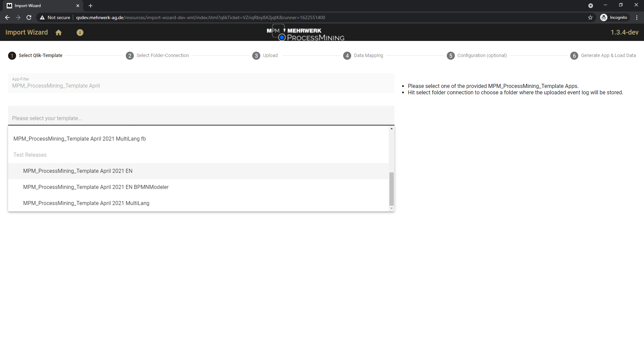Close the Import-Wizard tab
Viewport: 644px width, 349px height.
click(78, 6)
